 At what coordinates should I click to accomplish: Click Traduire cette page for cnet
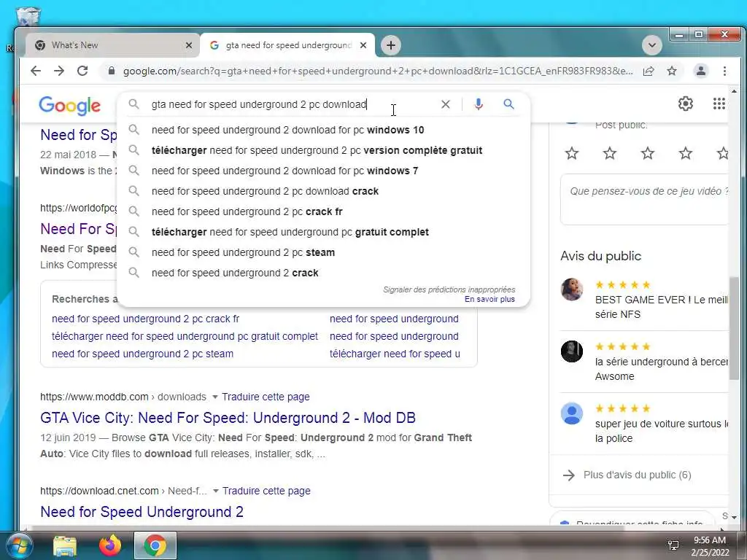(x=266, y=491)
